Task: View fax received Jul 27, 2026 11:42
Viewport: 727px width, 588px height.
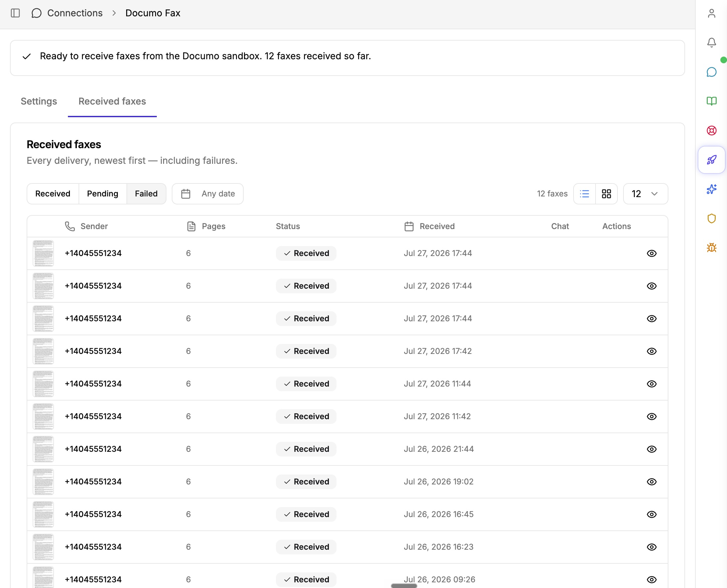Action: [x=651, y=416]
